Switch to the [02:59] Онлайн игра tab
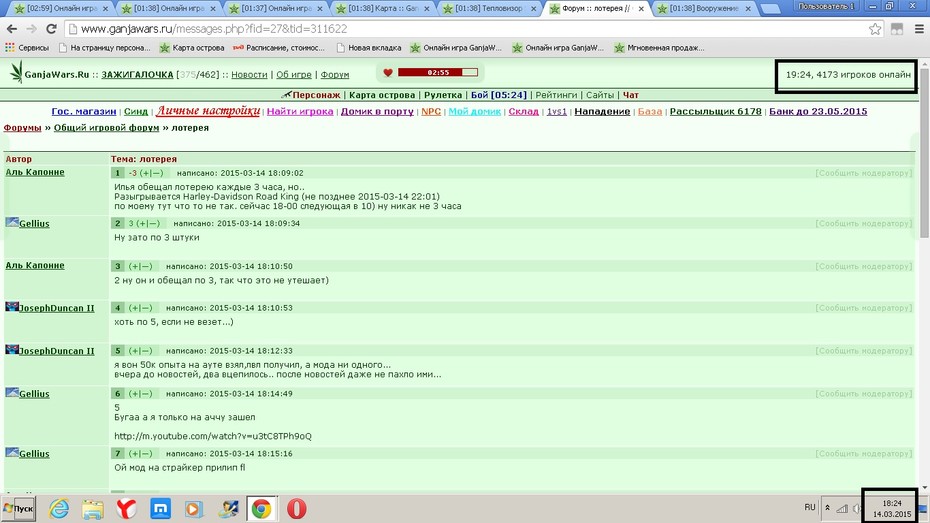This screenshot has height=523, width=930. (62, 9)
